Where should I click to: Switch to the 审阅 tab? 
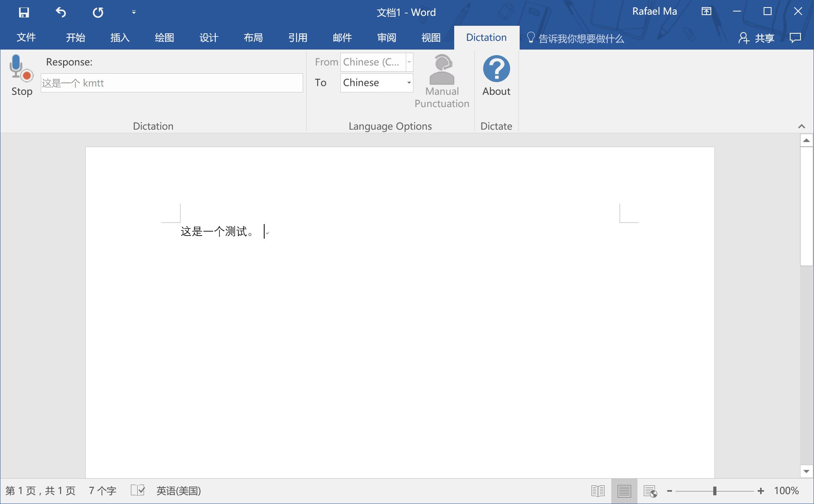point(386,38)
